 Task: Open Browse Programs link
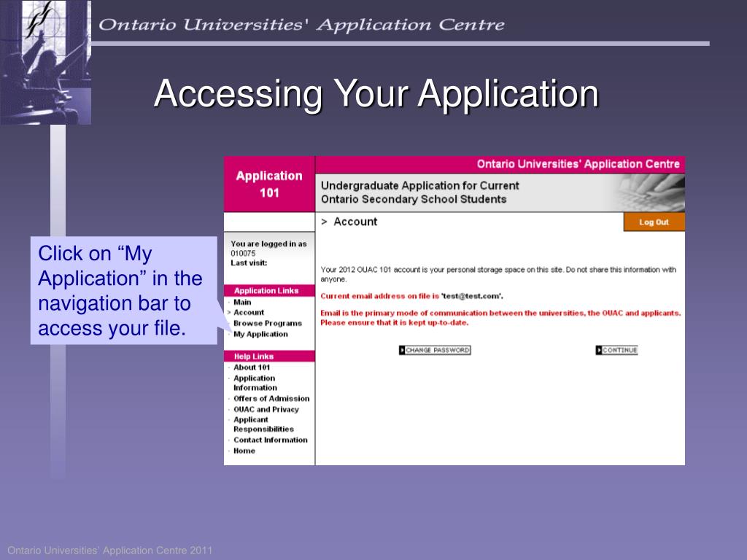point(268,323)
